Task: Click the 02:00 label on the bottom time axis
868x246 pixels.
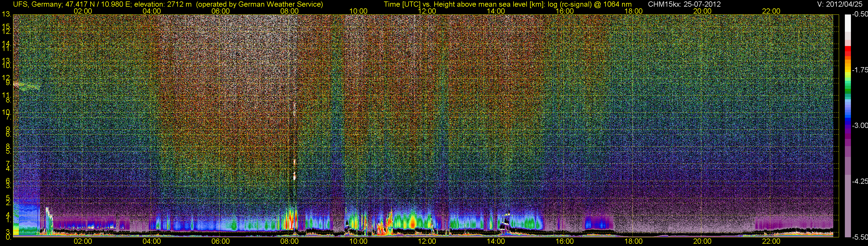Action: [x=83, y=241]
